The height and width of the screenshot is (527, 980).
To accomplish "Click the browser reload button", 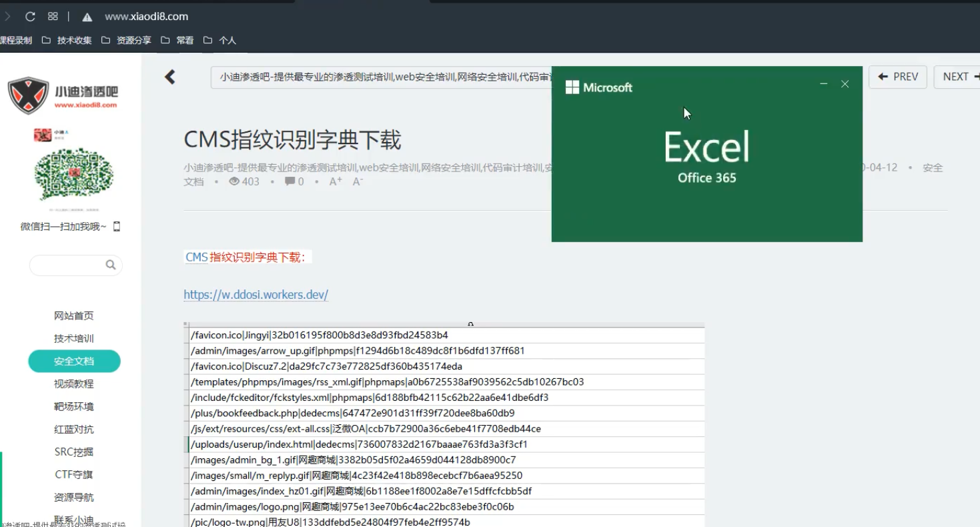I will click(x=30, y=17).
